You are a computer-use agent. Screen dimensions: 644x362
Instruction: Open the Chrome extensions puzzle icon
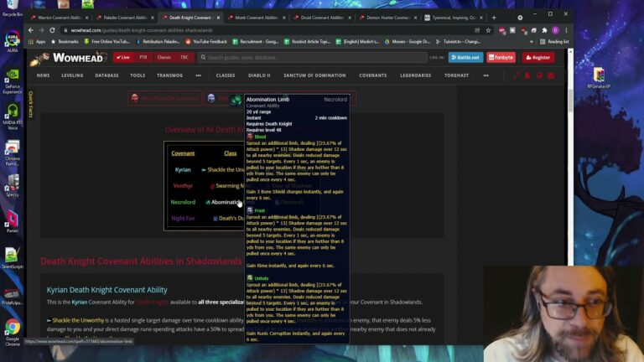pos(544,30)
